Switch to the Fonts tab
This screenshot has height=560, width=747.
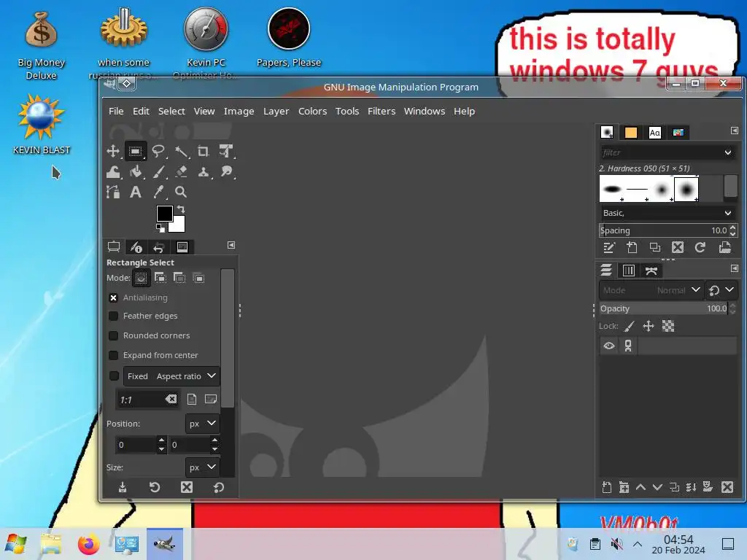point(655,133)
